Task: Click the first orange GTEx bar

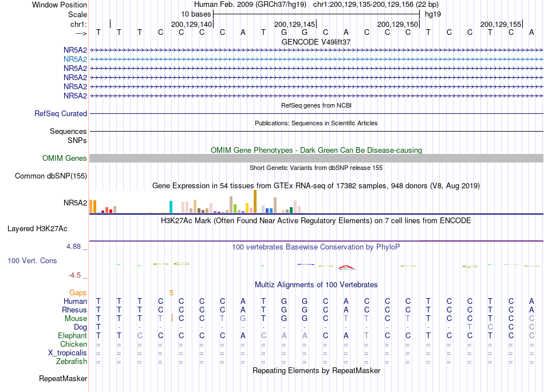Action: point(91,206)
